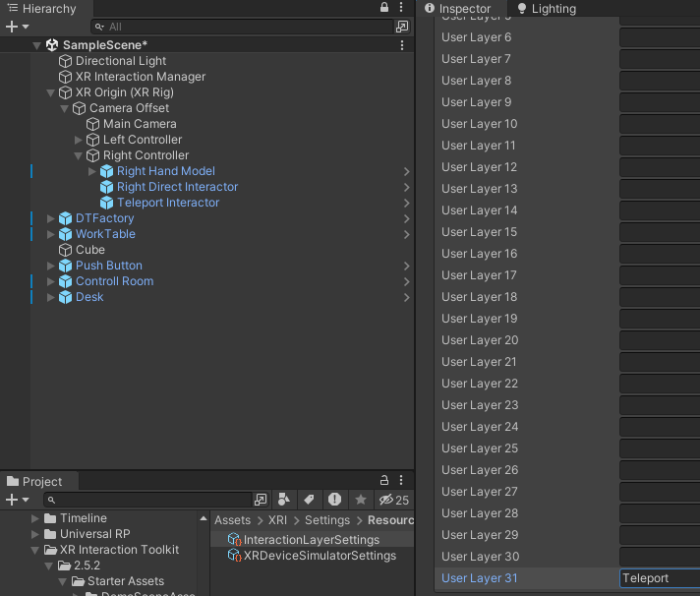700x596 pixels.
Task: Click the Controll Room prefab icon
Action: (65, 281)
